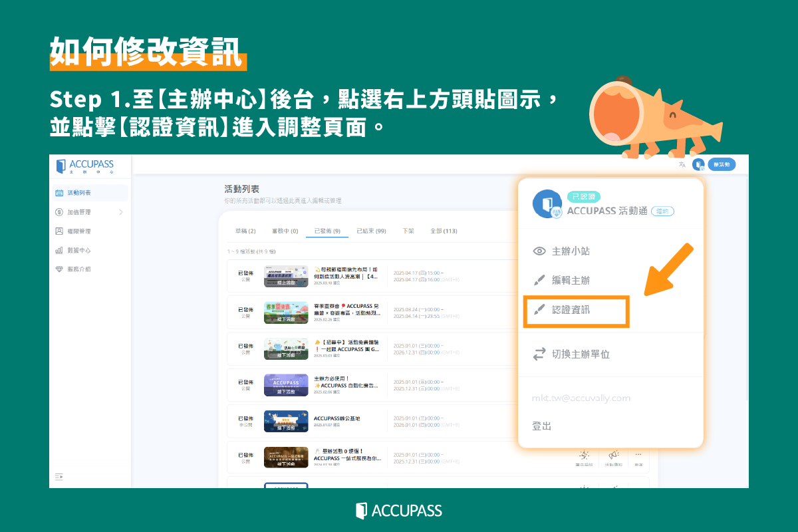Open 活動列表 in the left sidebar
798x532 pixels.
(x=90, y=193)
